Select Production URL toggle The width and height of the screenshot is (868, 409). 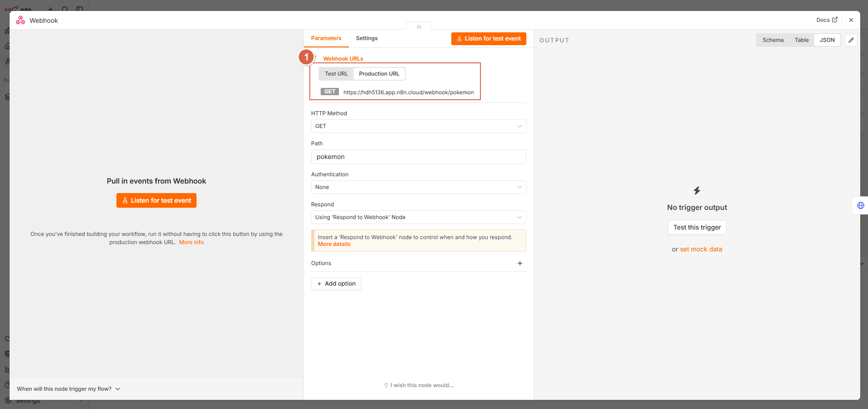tap(379, 74)
